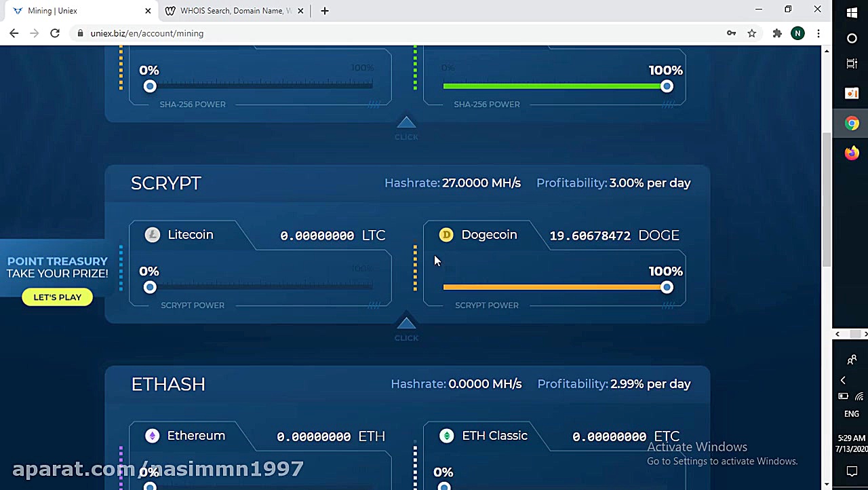
Task: Switch to the WHOIS Search tab
Action: (235, 11)
